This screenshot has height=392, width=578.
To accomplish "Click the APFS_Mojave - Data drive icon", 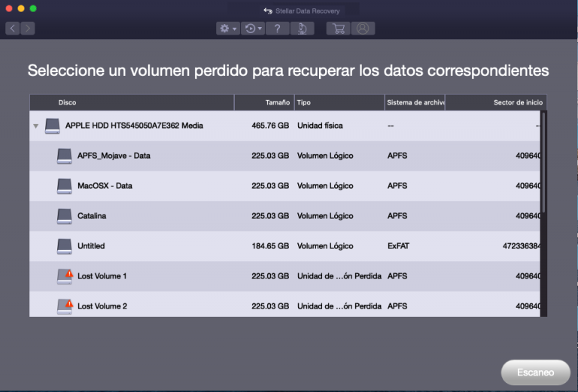I will click(65, 156).
